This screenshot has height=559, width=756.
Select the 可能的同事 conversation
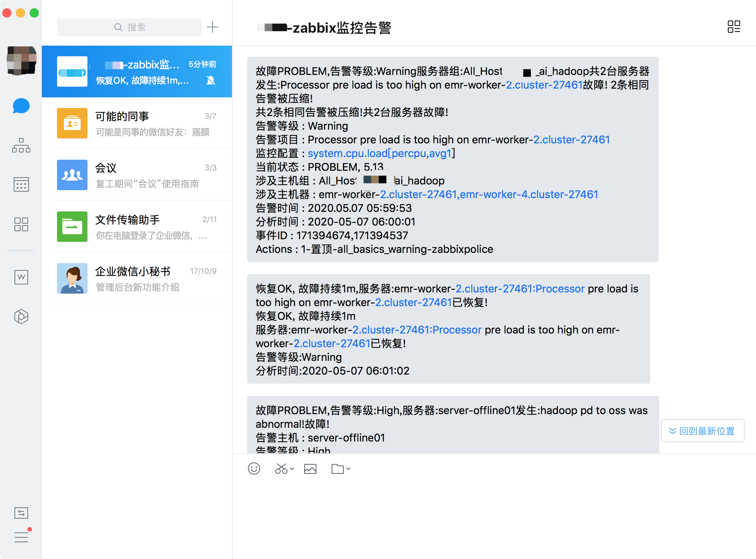137,123
